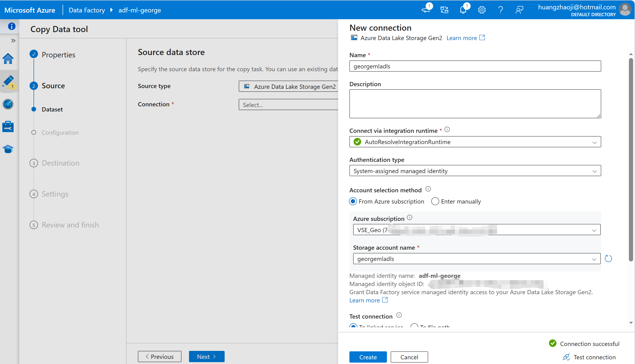
Task: Select Enter manually radio button
Action: click(x=435, y=201)
